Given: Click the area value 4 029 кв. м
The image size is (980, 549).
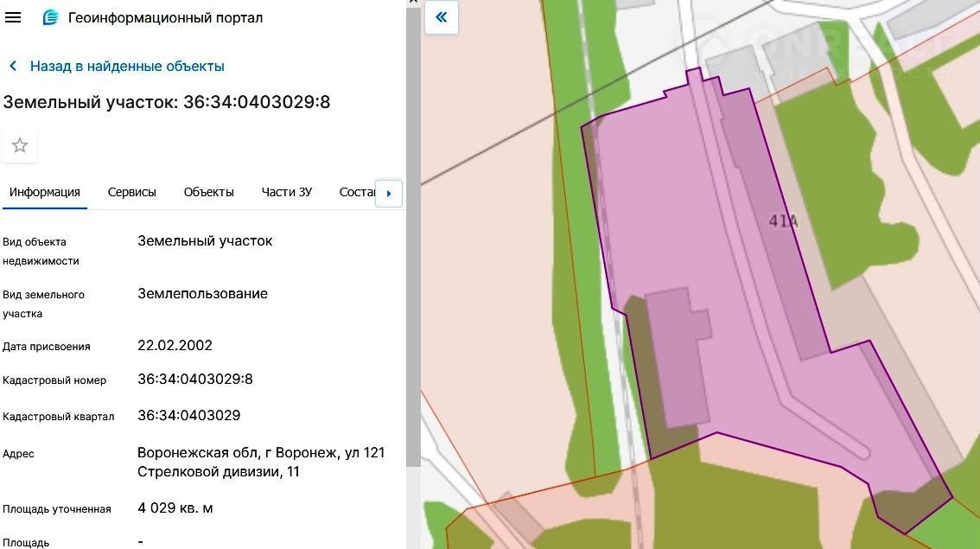Looking at the screenshot, I should [175, 508].
